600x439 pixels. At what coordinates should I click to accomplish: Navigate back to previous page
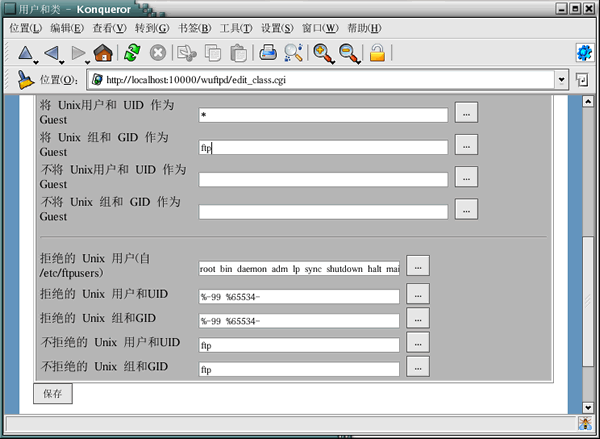pos(52,53)
